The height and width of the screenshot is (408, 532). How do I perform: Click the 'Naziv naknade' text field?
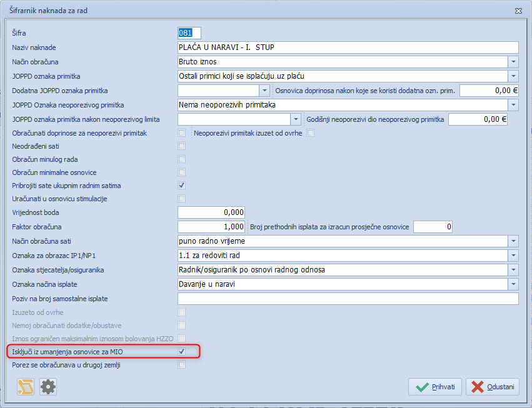tap(348, 47)
